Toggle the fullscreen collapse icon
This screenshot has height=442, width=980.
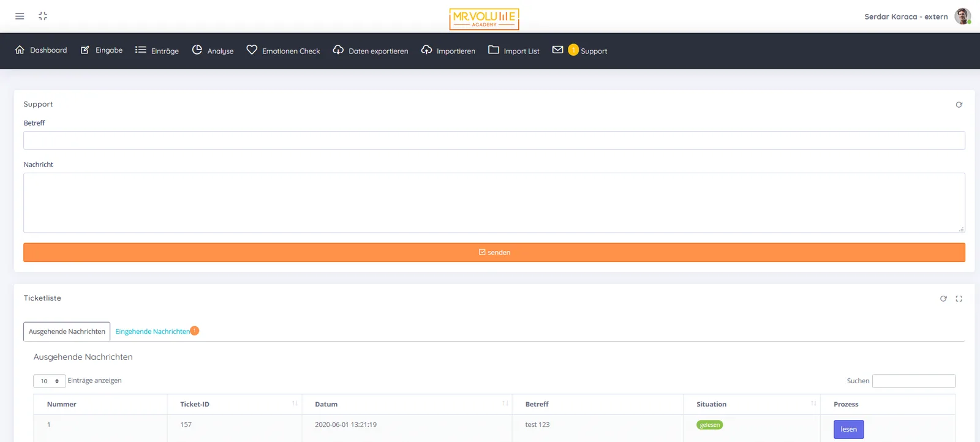pyautogui.click(x=43, y=17)
